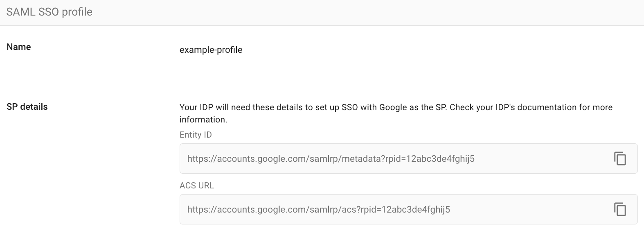Viewport: 644px width, 231px height.
Task: Copy the ACS URL to clipboard
Action: point(620,209)
